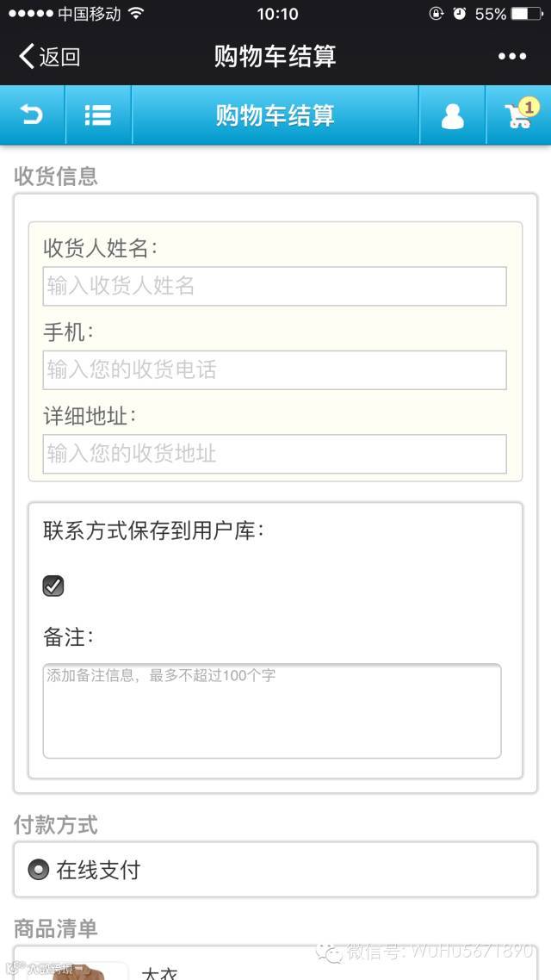
Task: Tap the three-dot more options icon
Action: coord(512,56)
